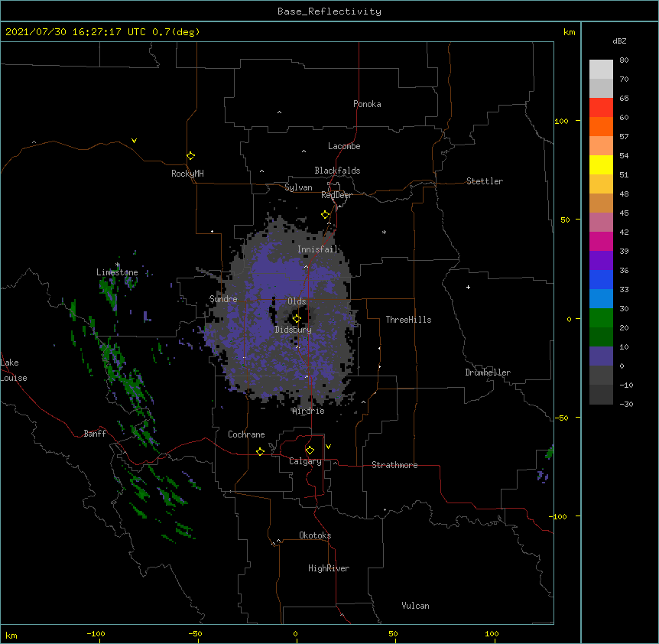Click the Blackfalds label

[x=337, y=171]
